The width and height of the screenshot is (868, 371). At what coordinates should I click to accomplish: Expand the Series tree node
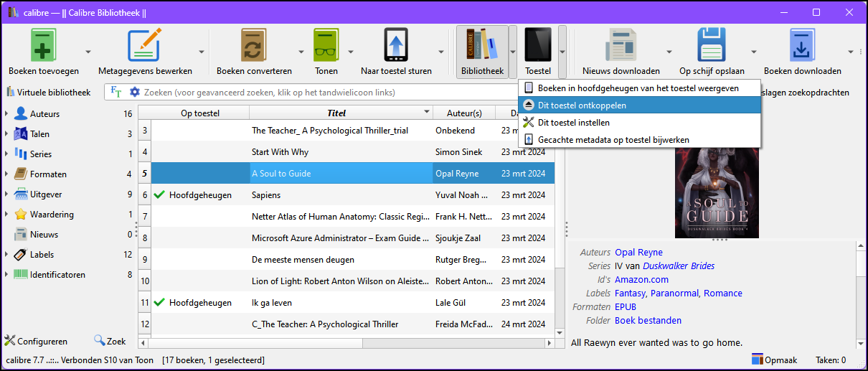point(6,154)
